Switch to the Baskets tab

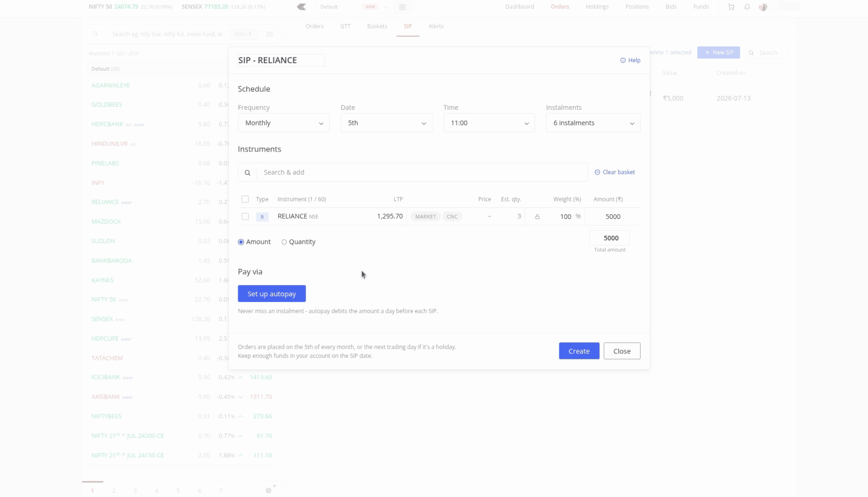pos(377,26)
